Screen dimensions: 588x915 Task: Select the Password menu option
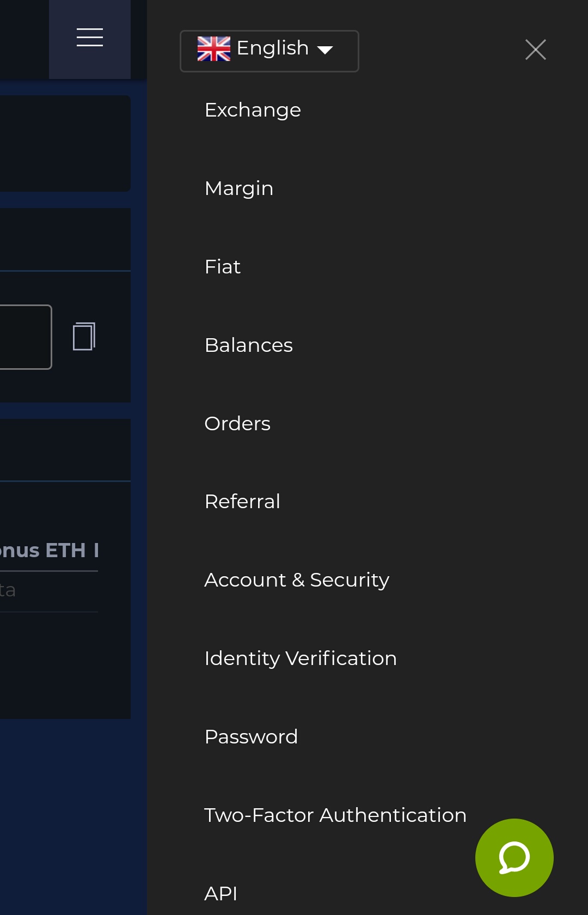coord(251,737)
